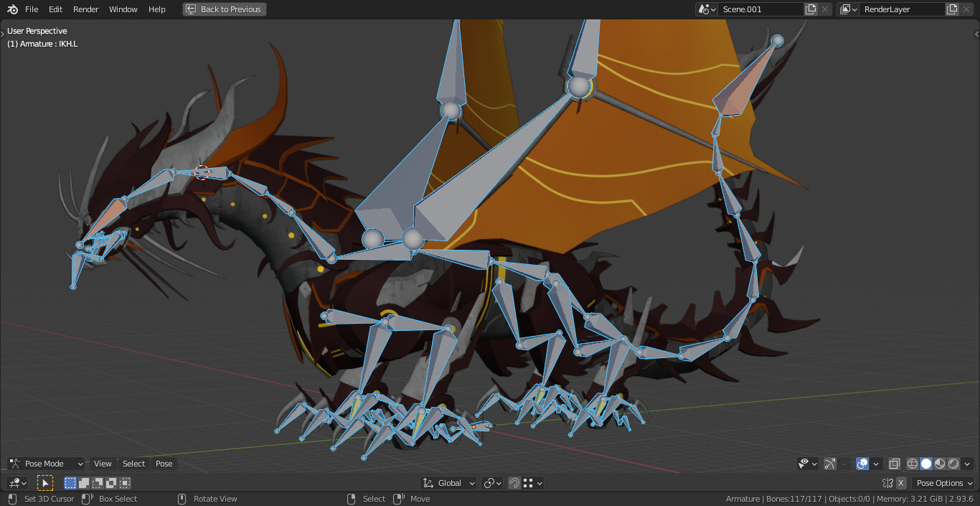Switch to Wireframe viewport shading

tap(912, 464)
